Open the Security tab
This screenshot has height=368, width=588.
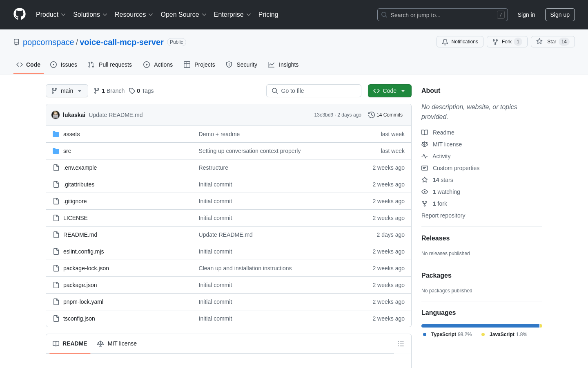point(242,65)
